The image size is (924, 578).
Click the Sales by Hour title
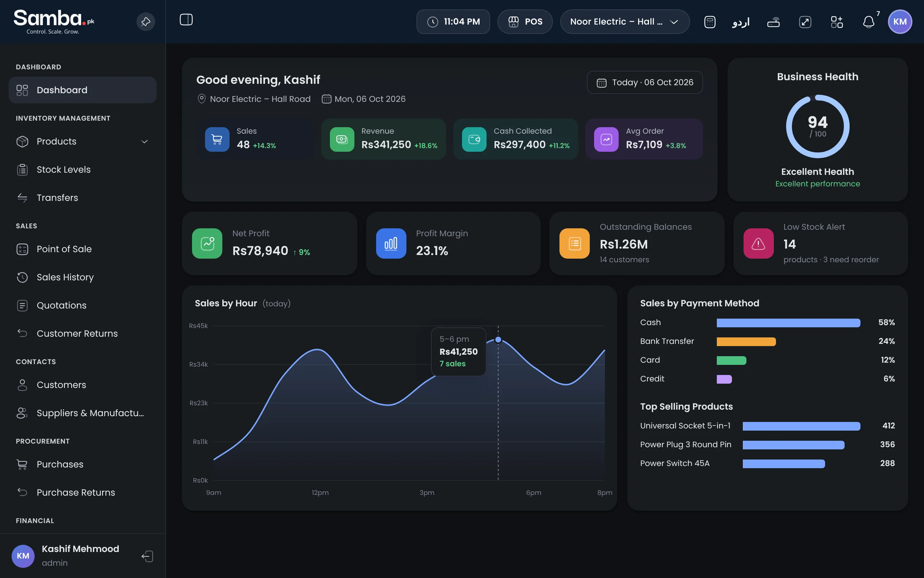coord(226,303)
